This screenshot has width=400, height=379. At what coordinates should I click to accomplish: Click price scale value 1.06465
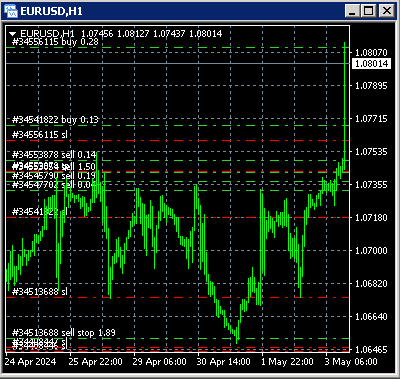[x=371, y=350]
